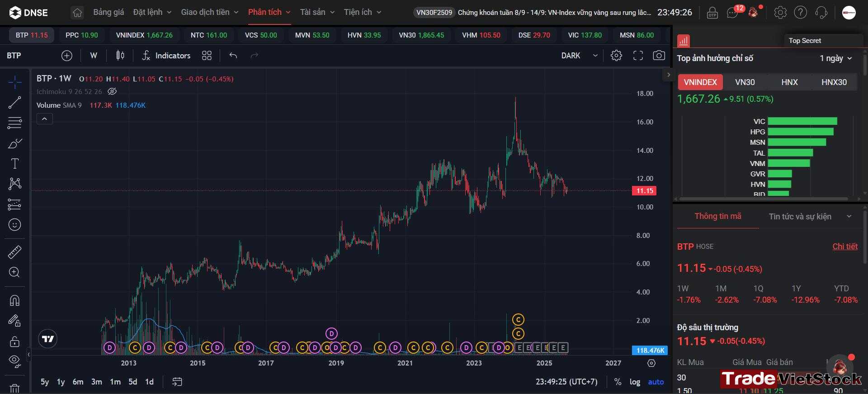Open the go to date picker
The width and height of the screenshot is (868, 394).
click(x=177, y=382)
